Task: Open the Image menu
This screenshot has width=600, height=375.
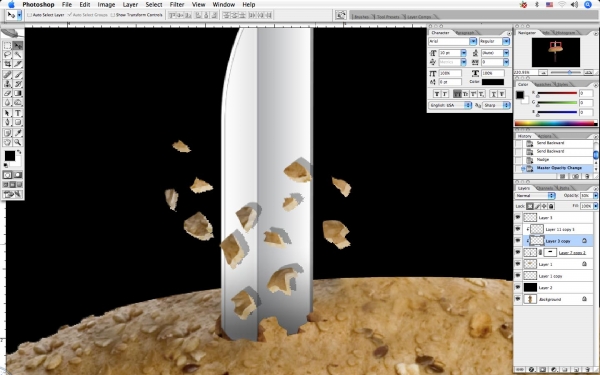Action: (x=106, y=5)
